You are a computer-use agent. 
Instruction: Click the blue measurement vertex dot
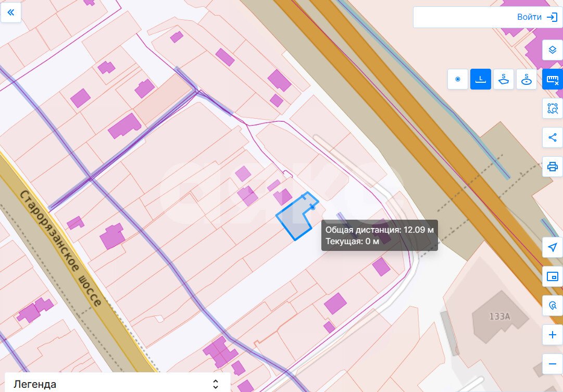pyautogui.click(x=312, y=208)
